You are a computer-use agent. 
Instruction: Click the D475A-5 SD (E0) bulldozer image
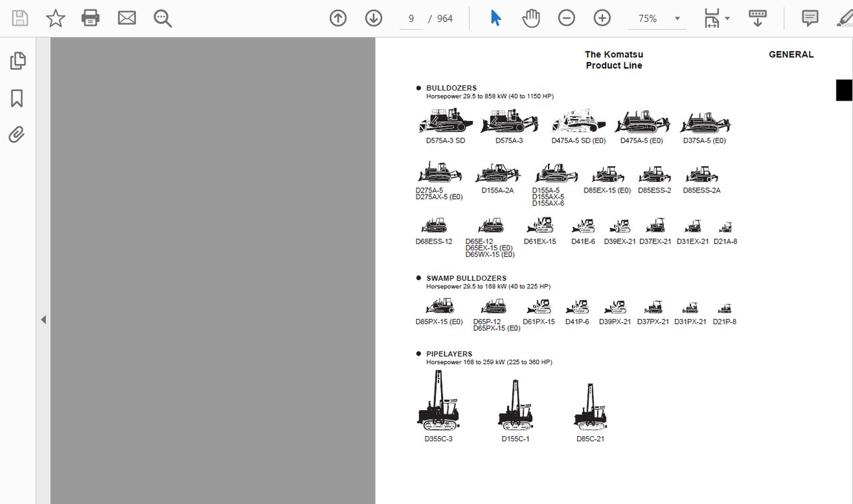[x=578, y=121]
